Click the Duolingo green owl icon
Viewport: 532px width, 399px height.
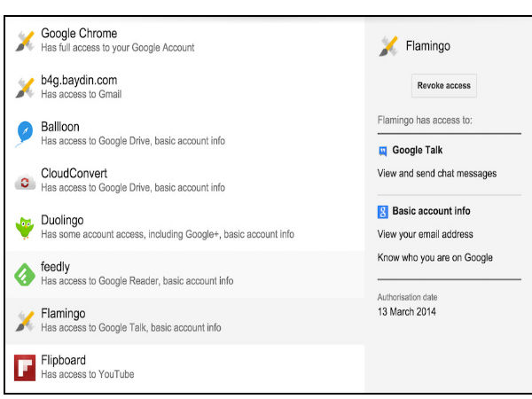point(24,227)
